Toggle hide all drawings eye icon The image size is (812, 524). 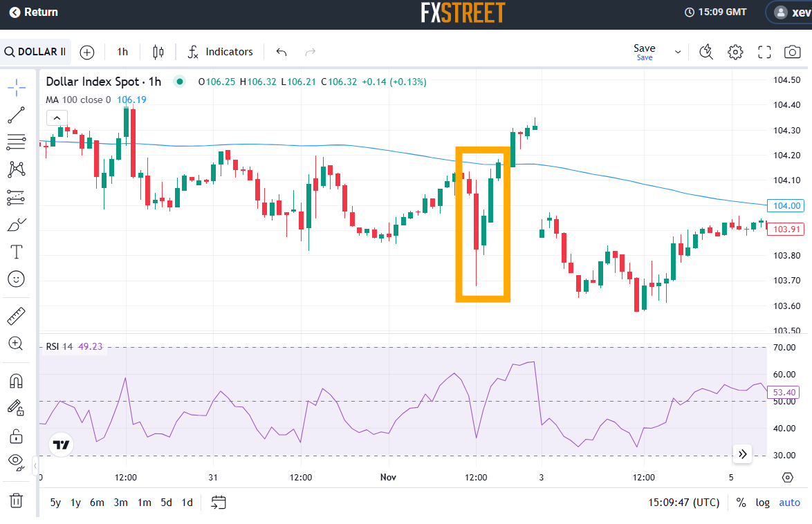[17, 461]
